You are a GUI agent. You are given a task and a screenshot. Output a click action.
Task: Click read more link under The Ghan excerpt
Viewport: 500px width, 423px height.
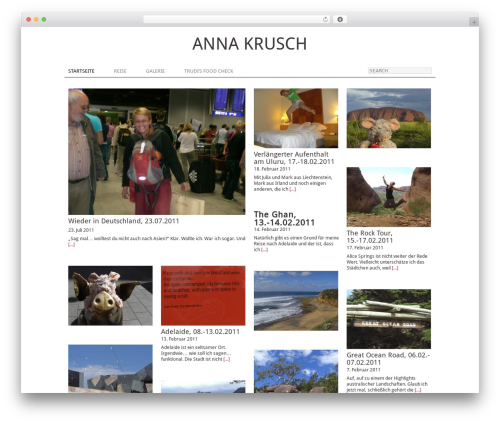[264, 250]
